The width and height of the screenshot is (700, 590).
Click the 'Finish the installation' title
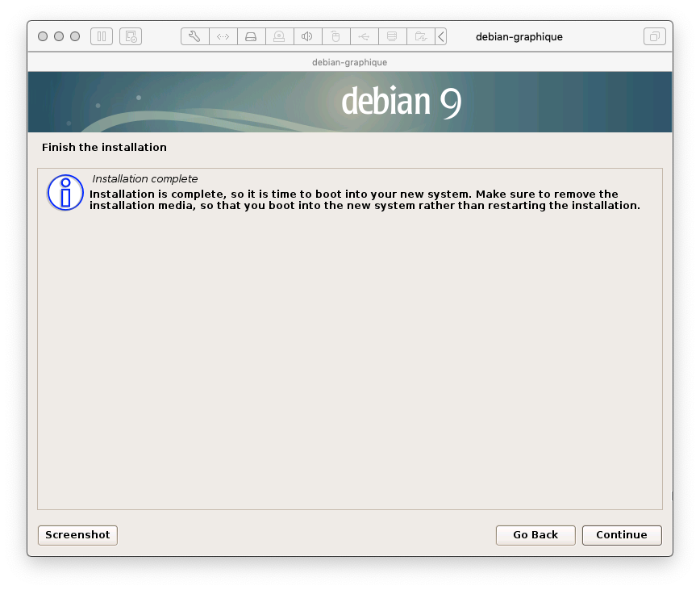tap(104, 148)
